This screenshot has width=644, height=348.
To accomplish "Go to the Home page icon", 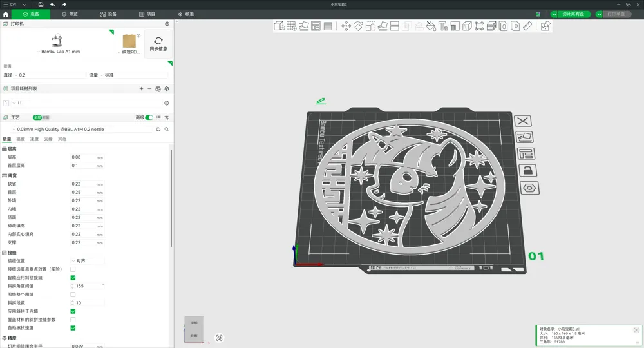I will coord(6,14).
